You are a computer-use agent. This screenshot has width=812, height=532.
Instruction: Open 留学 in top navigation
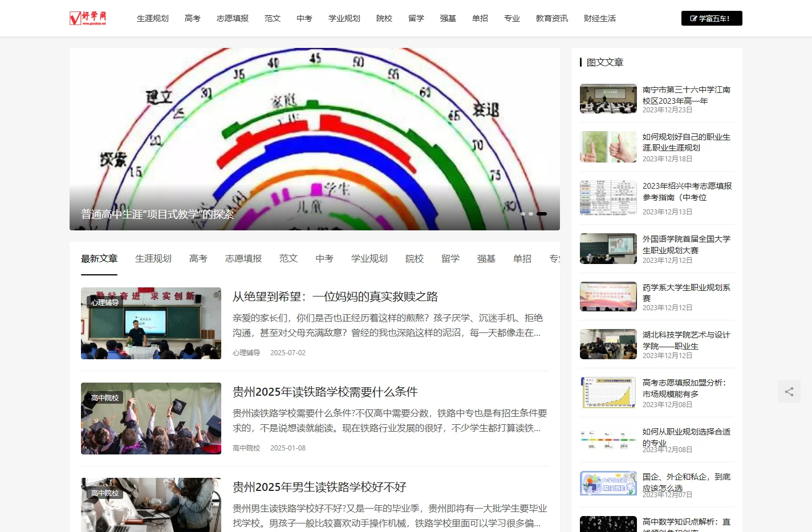(x=416, y=18)
